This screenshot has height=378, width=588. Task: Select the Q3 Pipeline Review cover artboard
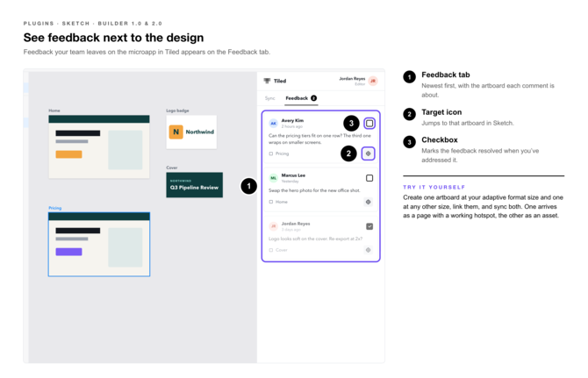[194, 185]
